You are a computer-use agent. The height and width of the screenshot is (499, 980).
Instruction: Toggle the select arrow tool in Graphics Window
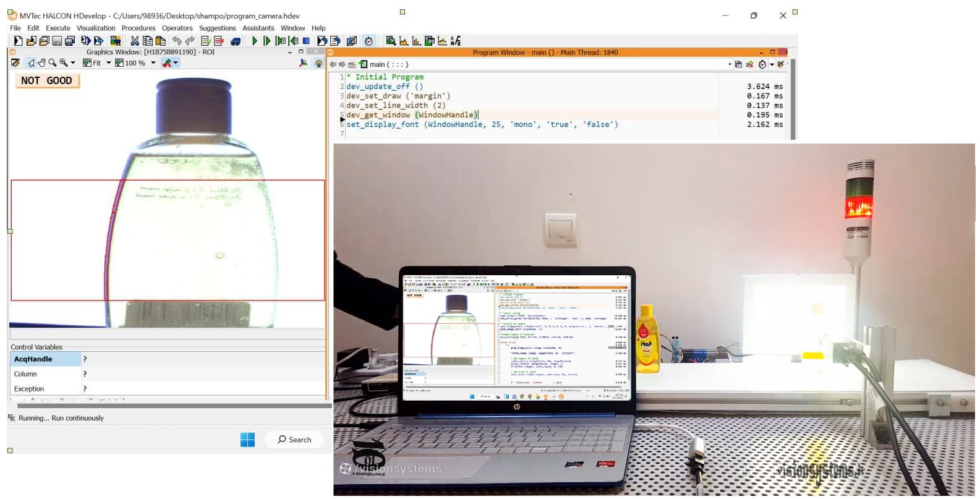click(x=31, y=63)
